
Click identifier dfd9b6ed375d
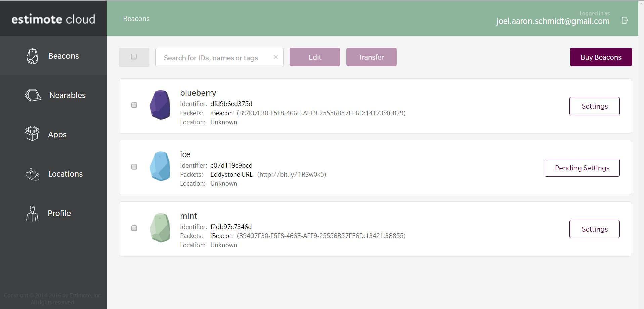coord(231,104)
